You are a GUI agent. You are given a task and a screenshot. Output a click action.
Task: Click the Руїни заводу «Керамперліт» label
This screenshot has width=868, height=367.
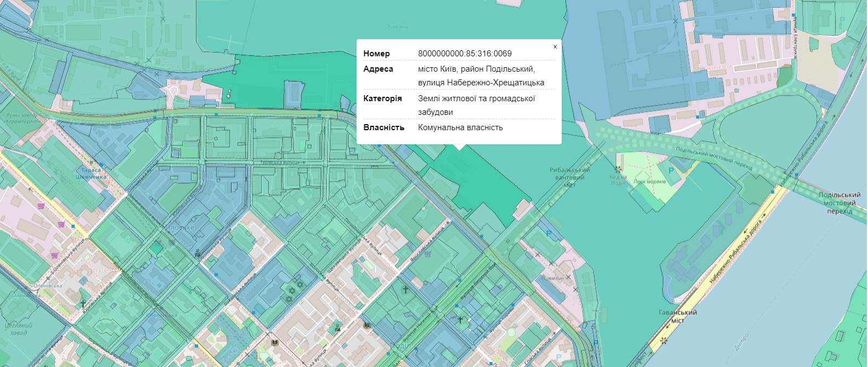click(22, 118)
